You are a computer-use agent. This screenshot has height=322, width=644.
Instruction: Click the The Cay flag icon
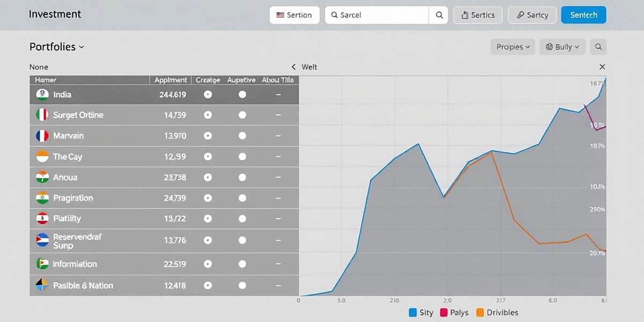(42, 157)
